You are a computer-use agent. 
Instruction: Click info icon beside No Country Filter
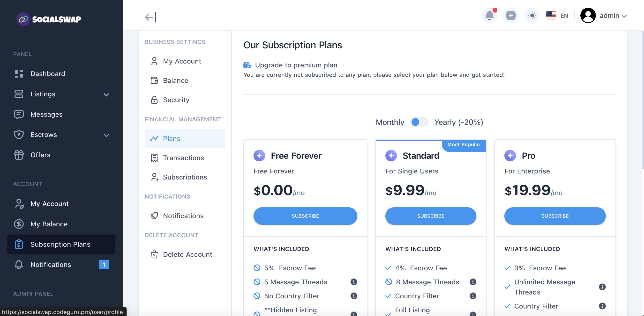coord(353,296)
